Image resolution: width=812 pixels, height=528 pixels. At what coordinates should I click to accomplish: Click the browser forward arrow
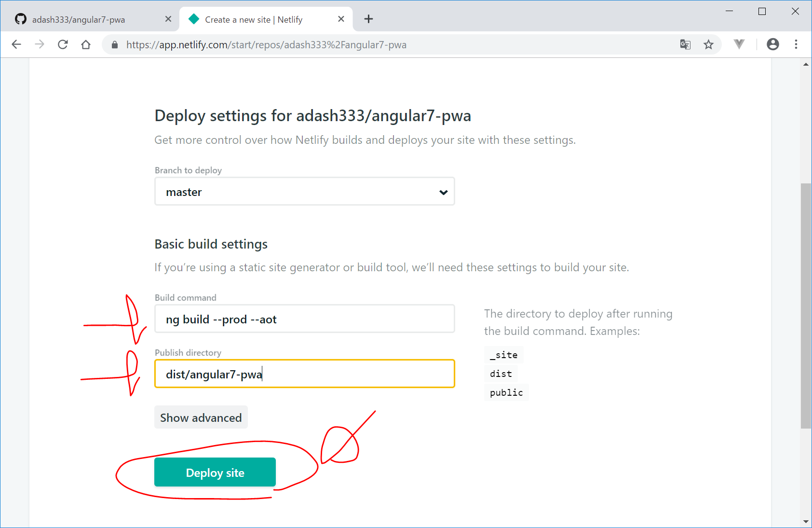click(x=40, y=44)
